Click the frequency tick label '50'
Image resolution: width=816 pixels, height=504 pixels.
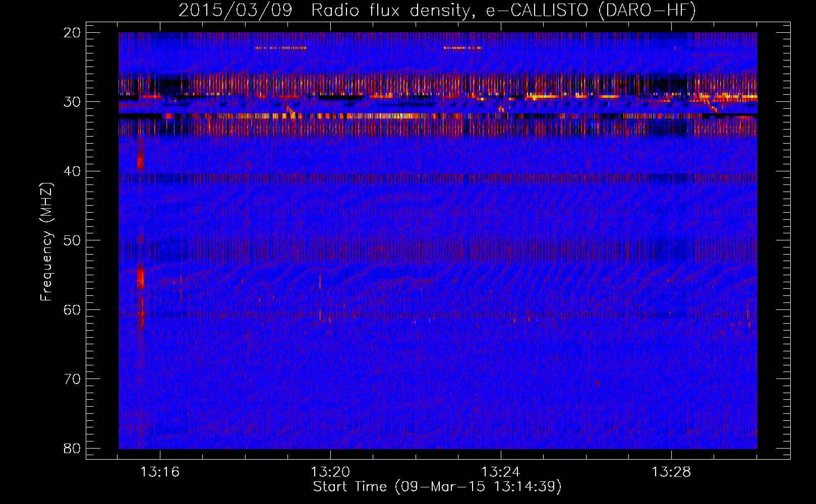[72, 240]
